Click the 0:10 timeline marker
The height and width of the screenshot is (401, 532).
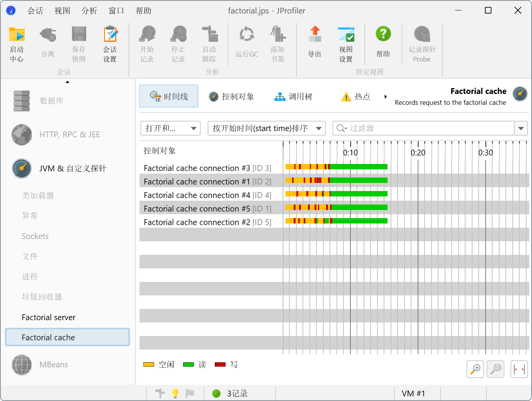[350, 153]
